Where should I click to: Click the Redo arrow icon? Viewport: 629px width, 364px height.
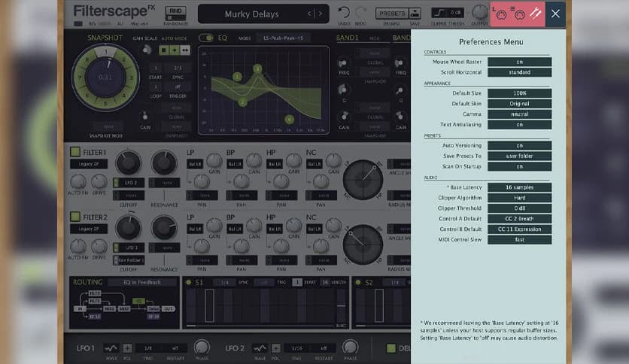pos(360,13)
